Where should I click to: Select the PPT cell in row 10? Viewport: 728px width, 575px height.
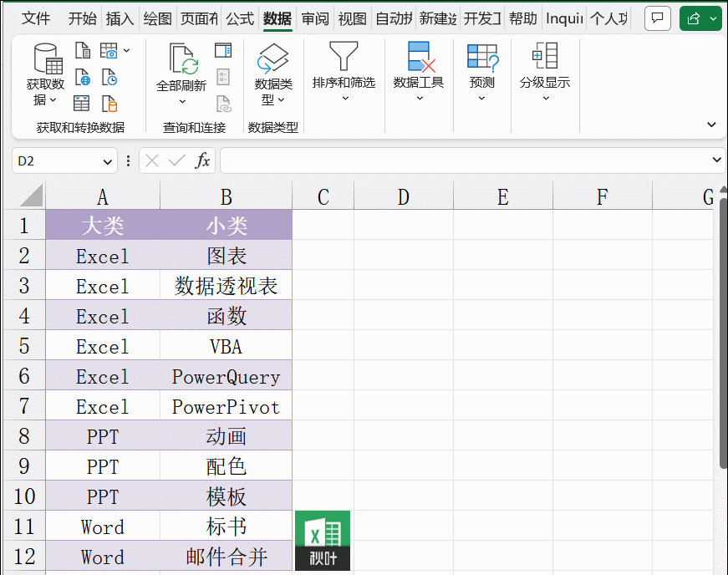click(103, 496)
